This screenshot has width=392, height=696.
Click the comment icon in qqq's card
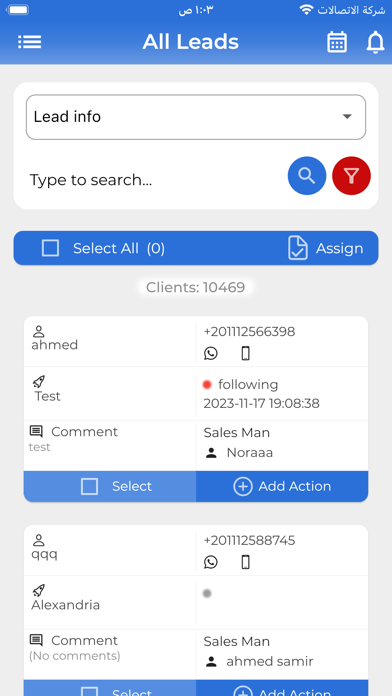click(36, 640)
